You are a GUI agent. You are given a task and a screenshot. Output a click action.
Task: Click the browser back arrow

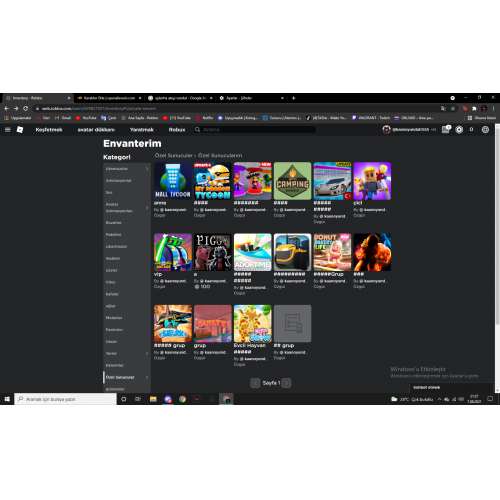click(6, 108)
